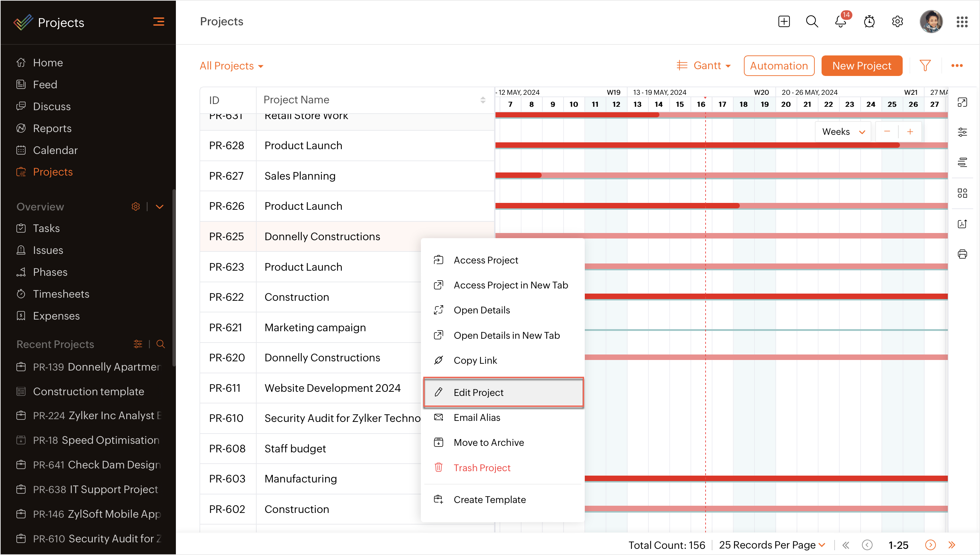
Task: Open the timer stopwatch icon
Action: [x=869, y=22]
